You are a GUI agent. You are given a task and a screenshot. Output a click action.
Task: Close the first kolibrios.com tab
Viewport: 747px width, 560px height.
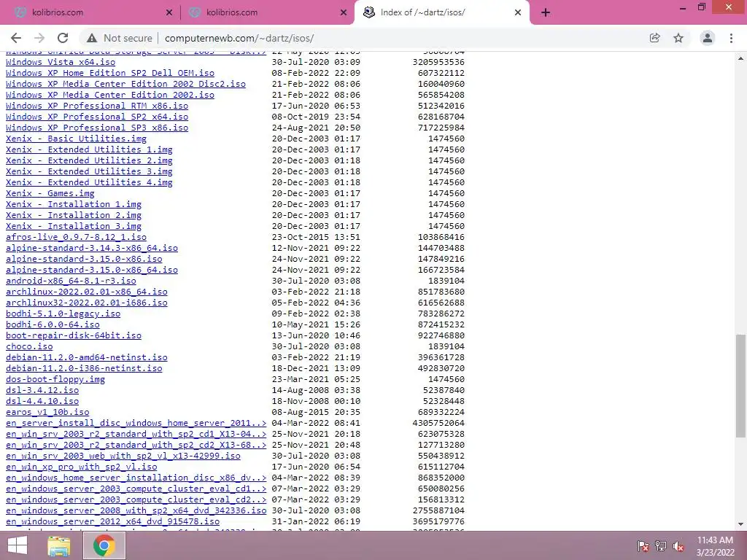pyautogui.click(x=169, y=13)
